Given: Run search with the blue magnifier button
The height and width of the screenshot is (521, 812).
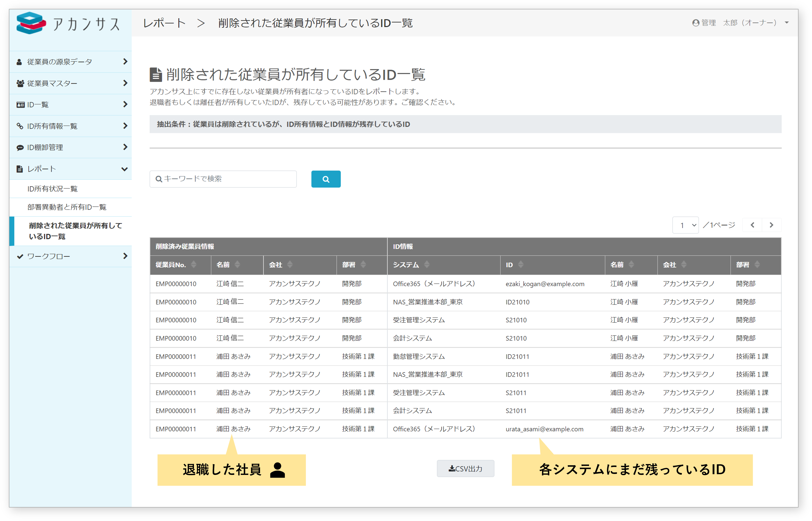Looking at the screenshot, I should [x=325, y=179].
